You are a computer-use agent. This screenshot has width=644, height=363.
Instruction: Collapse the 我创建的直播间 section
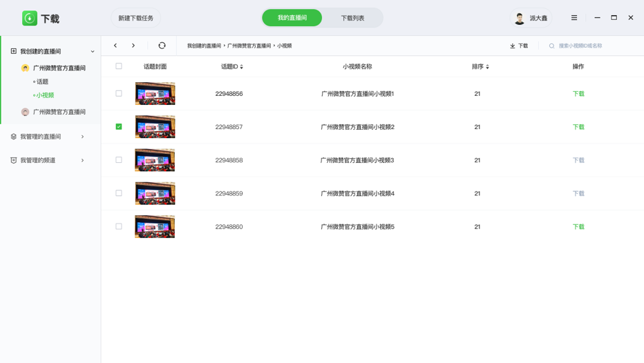(x=93, y=52)
